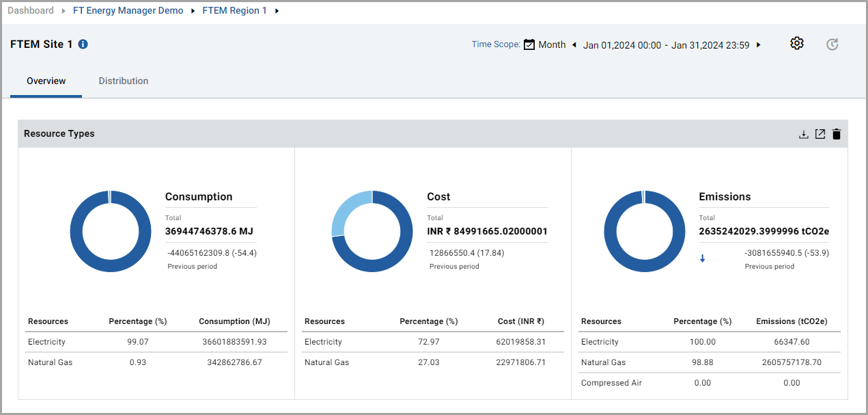Open the FTEM Site 1 info tooltip
The width and height of the screenshot is (868, 415).
pyautogui.click(x=82, y=44)
